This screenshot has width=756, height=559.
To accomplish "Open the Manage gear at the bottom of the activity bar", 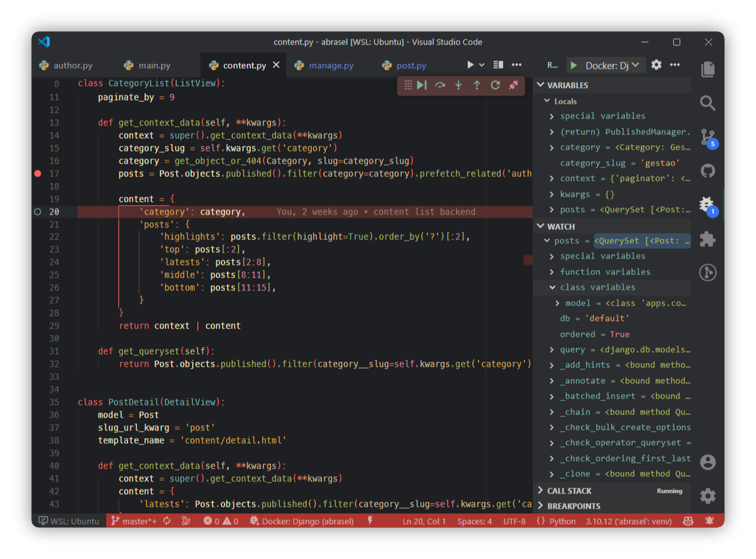I will pyautogui.click(x=708, y=496).
